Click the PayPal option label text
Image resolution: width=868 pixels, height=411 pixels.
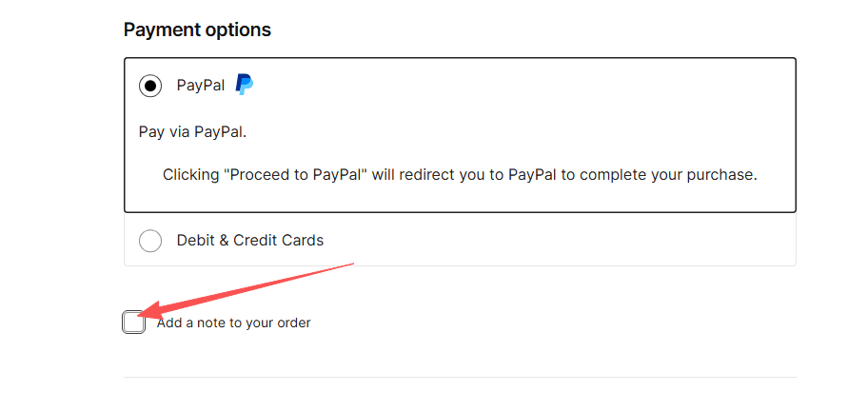click(x=201, y=86)
